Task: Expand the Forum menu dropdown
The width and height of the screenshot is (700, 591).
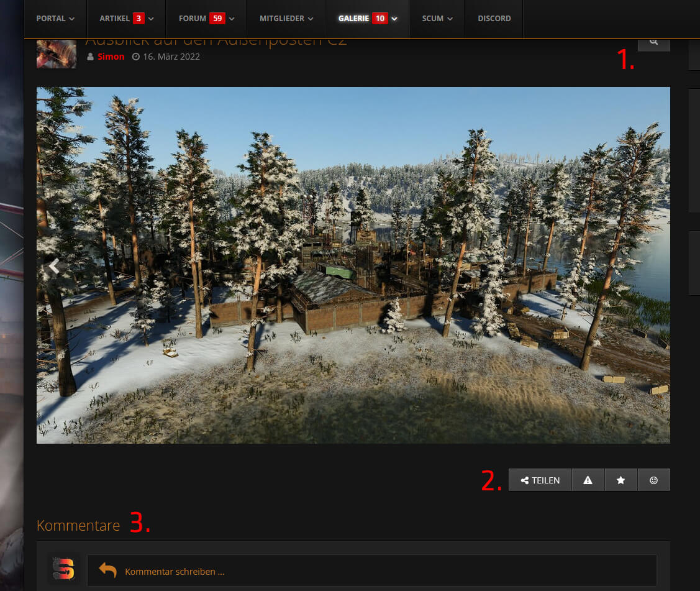Action: click(x=206, y=19)
